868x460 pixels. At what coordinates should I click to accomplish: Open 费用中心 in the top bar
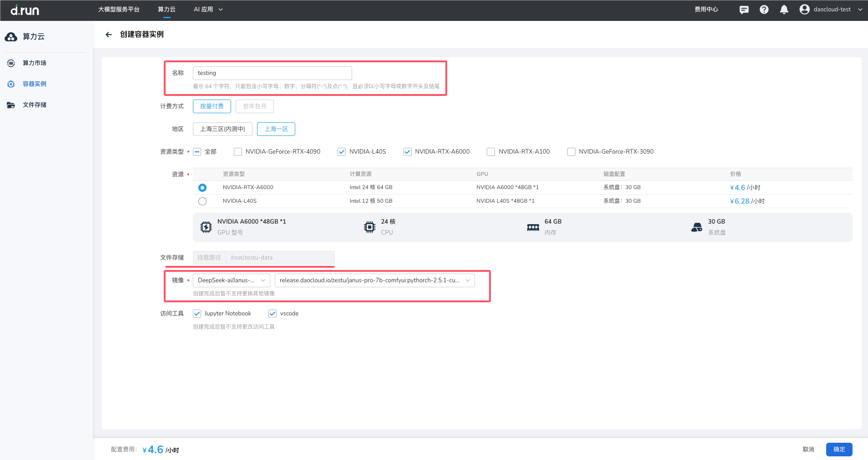point(706,10)
